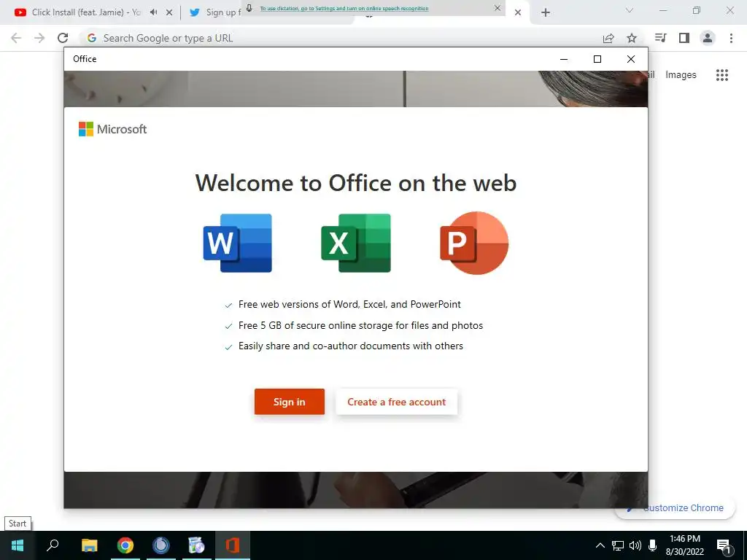Image resolution: width=747 pixels, height=560 pixels.
Task: Open Chrome tab search chevron
Action: [630, 10]
